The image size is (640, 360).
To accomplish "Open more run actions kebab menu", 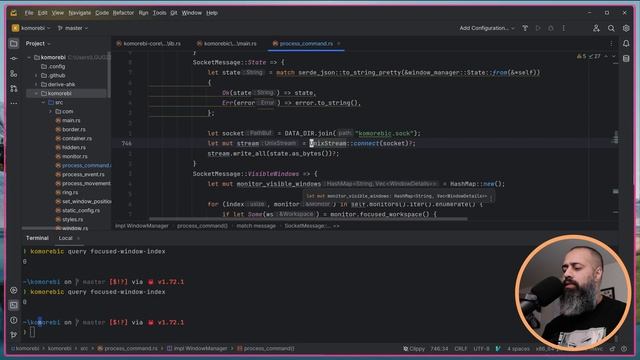I will point(564,28).
